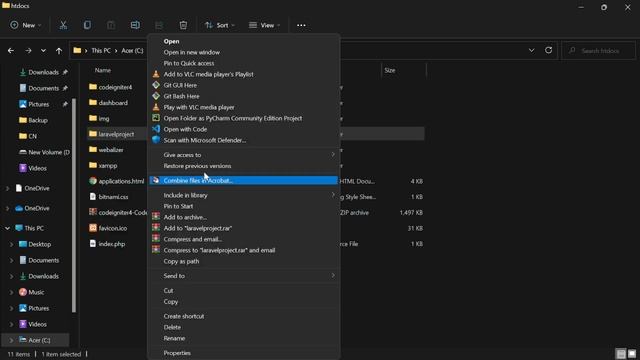
Task: Select the codeigniter4 folder
Action: point(111,87)
